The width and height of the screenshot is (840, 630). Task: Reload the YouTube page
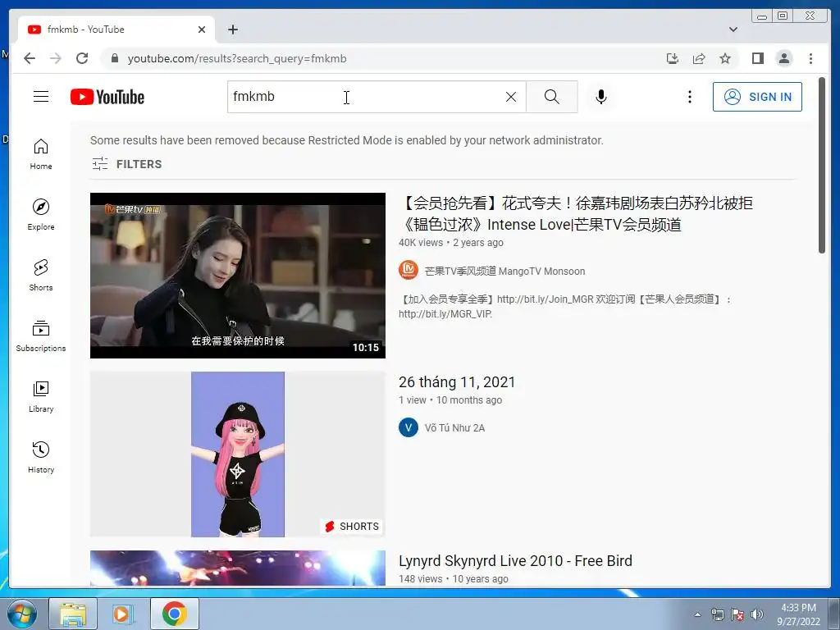(x=82, y=58)
